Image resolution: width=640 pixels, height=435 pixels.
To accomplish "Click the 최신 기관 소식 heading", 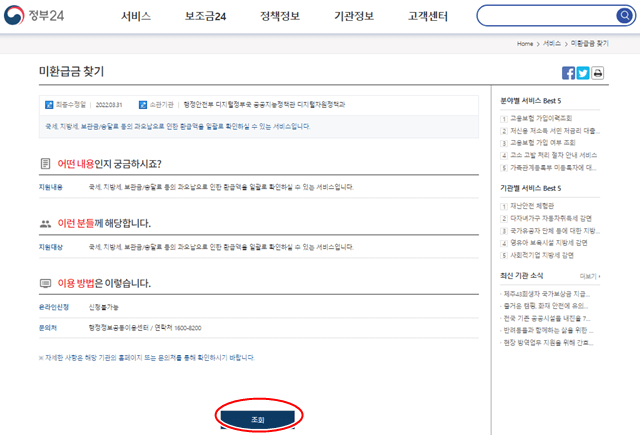I will point(522,276).
